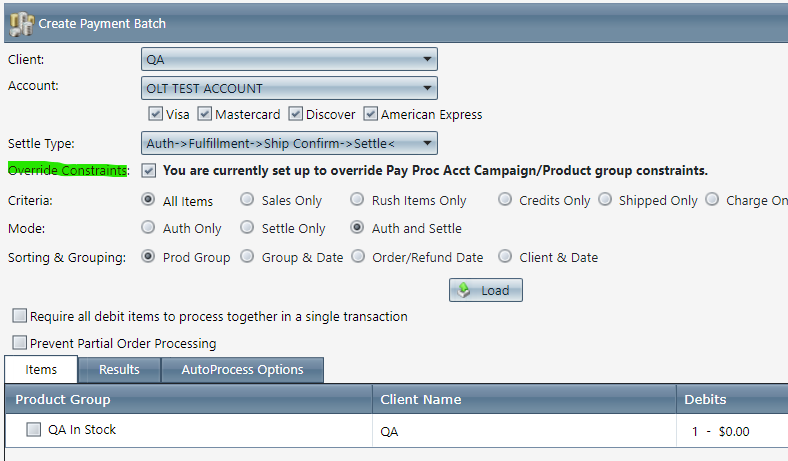Screen dimensions: 788x461
Task: Open the Settle Type dropdown
Action: pyautogui.click(x=289, y=143)
